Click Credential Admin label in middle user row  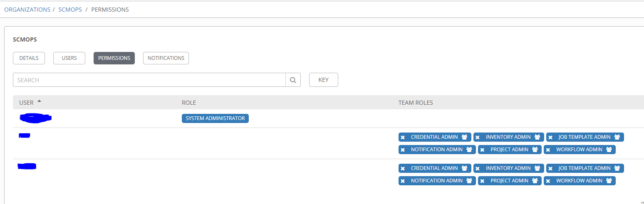[x=434, y=137]
